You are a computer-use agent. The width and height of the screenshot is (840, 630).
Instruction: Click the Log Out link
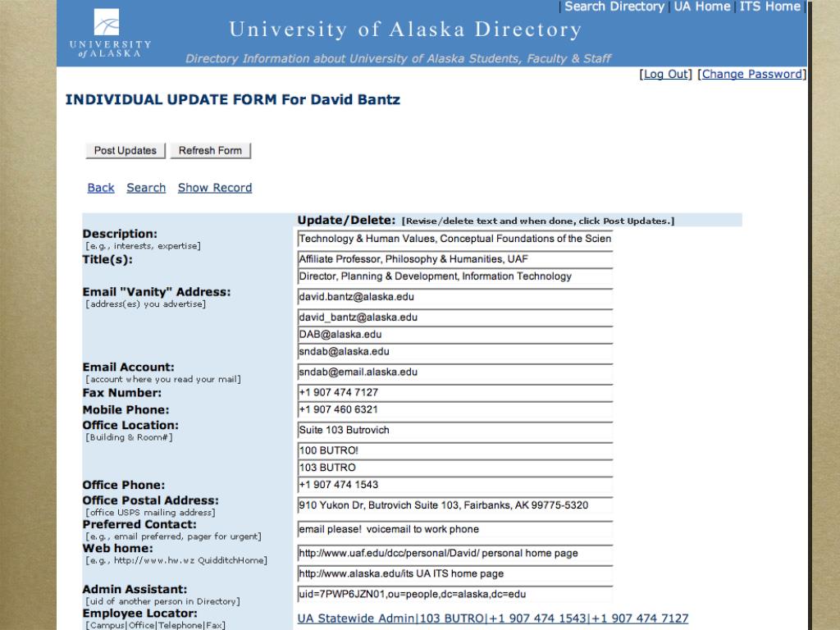point(665,74)
